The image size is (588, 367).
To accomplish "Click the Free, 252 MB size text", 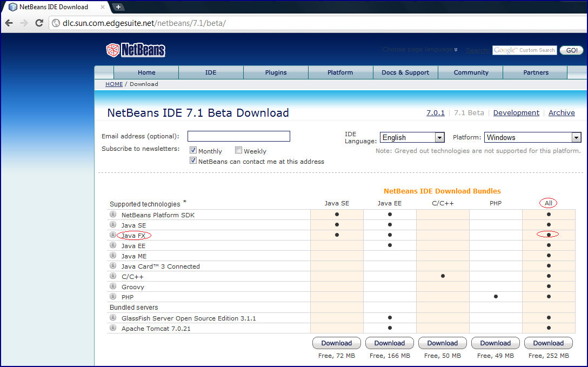I will pyautogui.click(x=549, y=356).
